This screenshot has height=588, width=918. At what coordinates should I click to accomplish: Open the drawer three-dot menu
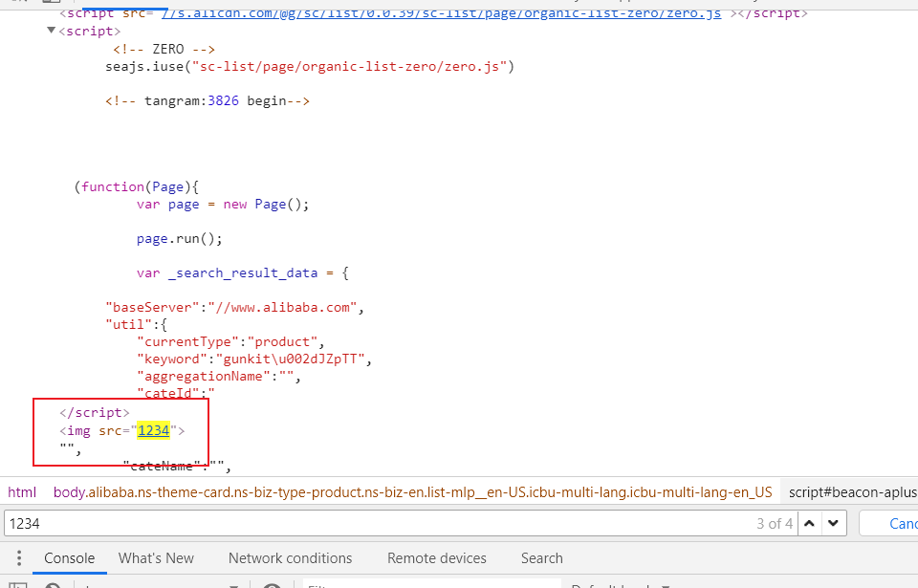click(19, 558)
